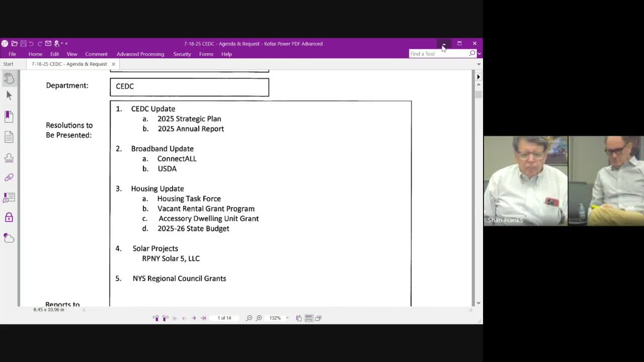This screenshot has width=644, height=362.
Task: Open the Help ribbon tab
Action: [226, 54]
